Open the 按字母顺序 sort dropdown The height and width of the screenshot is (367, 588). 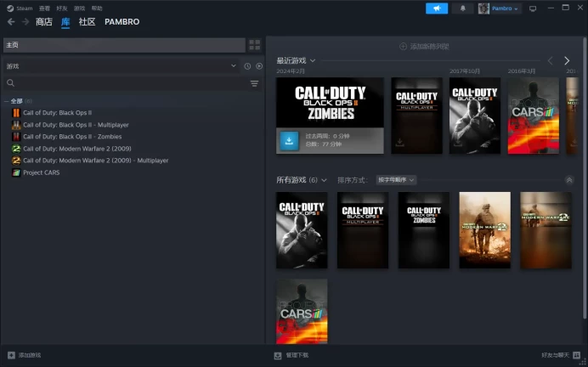[x=396, y=180]
